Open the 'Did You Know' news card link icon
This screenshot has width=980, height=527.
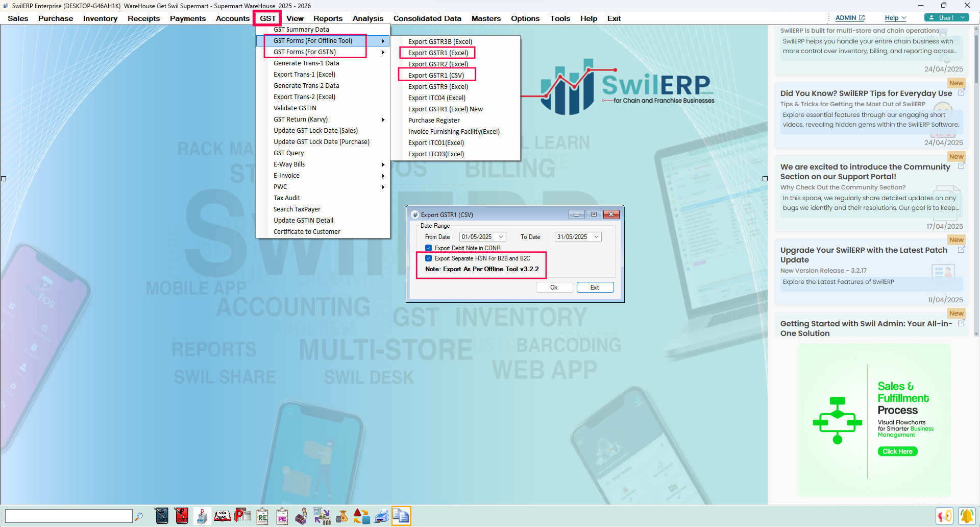[x=961, y=93]
